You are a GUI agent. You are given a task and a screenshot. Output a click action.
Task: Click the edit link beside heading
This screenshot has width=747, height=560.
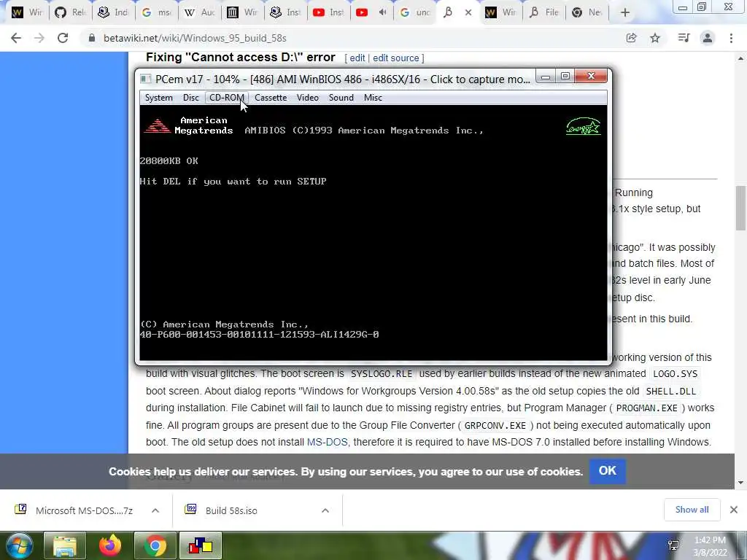pos(357,58)
